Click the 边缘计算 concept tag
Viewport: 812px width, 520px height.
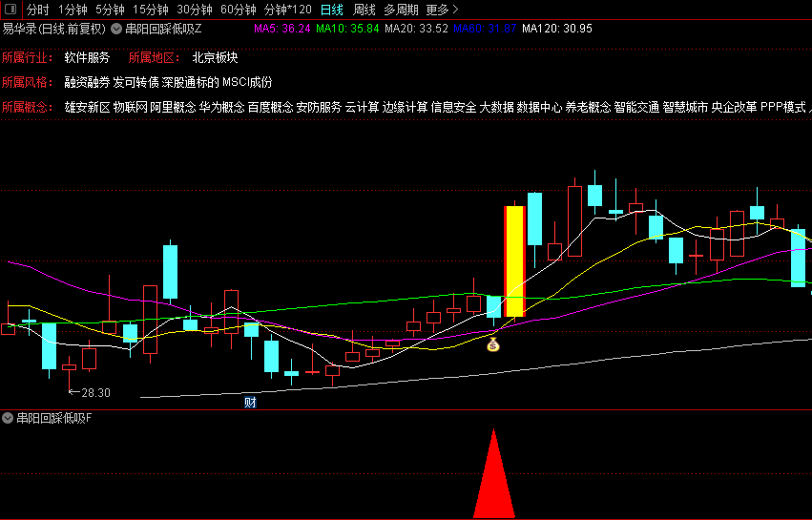405,107
